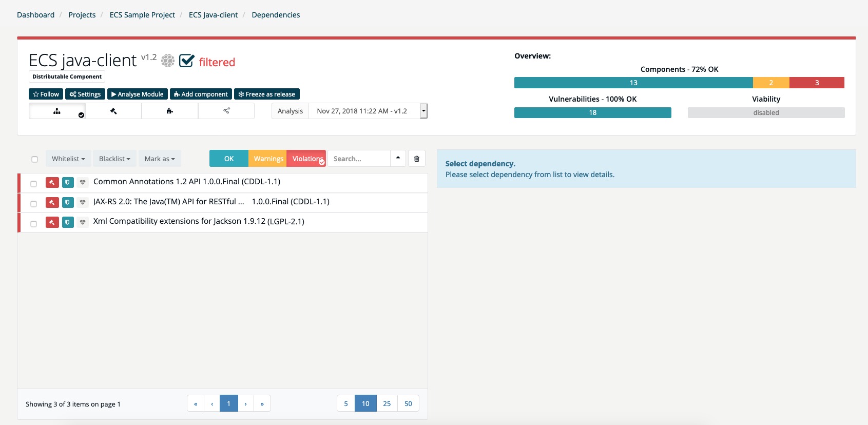Focus the dependency Search field

359,159
